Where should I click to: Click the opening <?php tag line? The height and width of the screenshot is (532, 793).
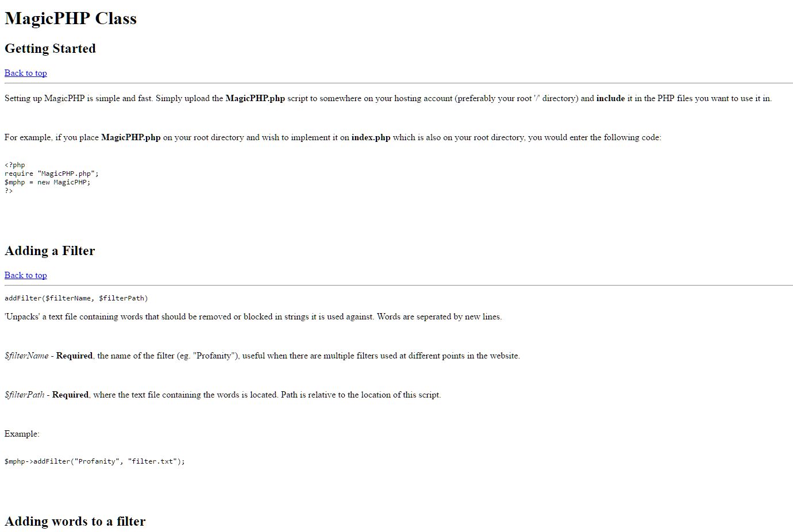click(15, 165)
